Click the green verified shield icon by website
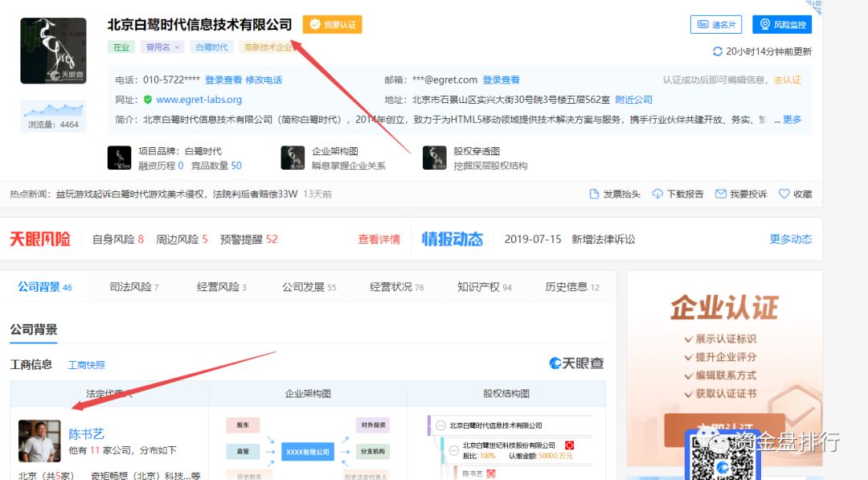This screenshot has height=480, width=868. [148, 100]
